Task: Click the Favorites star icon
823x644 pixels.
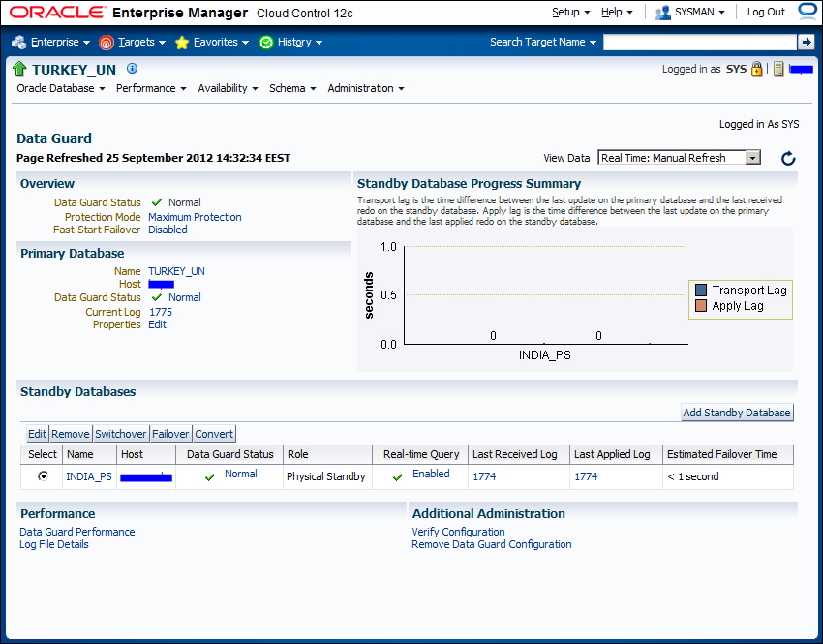Action: pyautogui.click(x=182, y=43)
